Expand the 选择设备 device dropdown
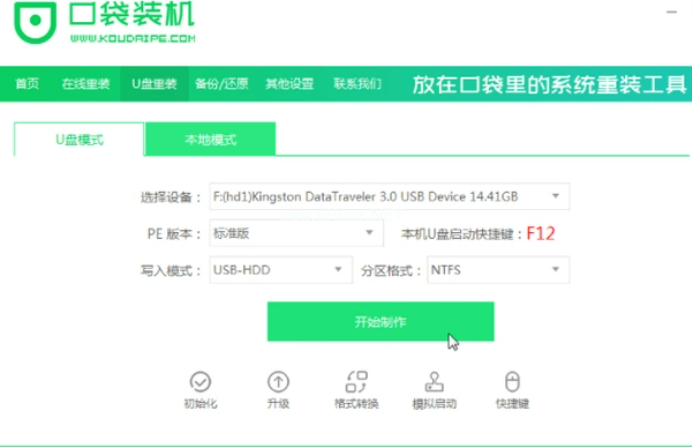 coord(555,196)
